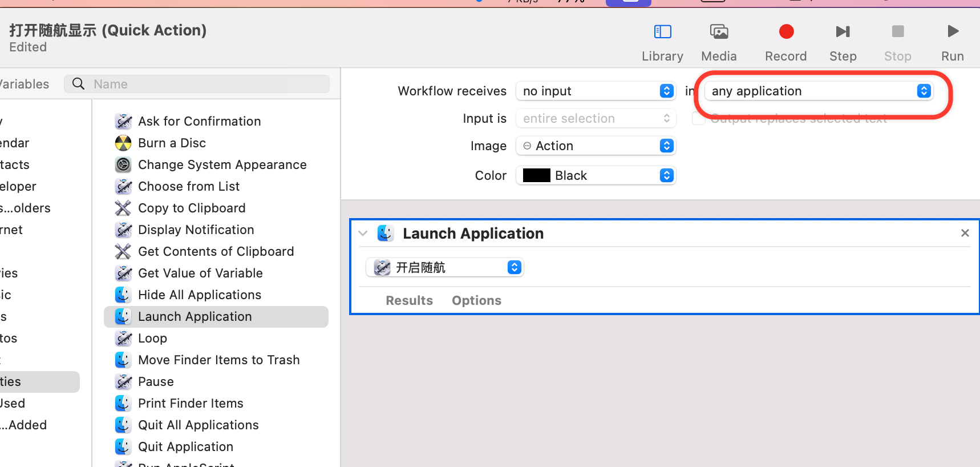Select Pause action text
Image resolution: width=980 pixels, height=467 pixels.
pyautogui.click(x=156, y=381)
